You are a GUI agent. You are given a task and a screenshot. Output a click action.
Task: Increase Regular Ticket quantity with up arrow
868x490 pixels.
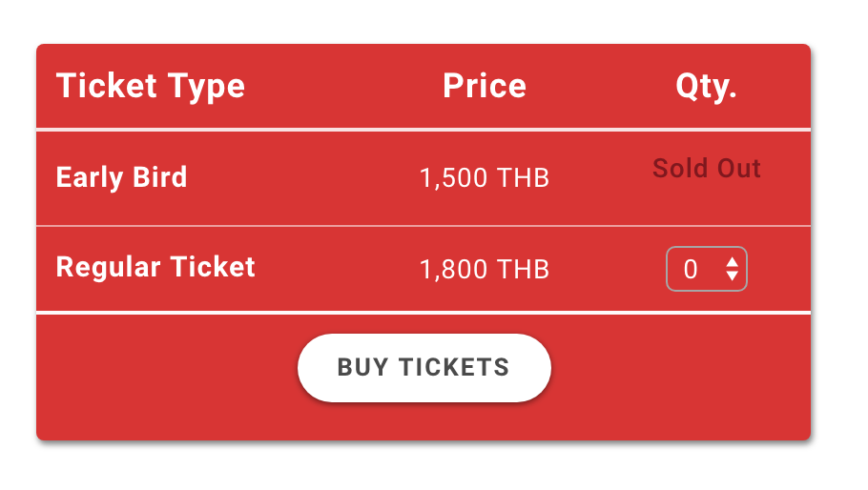[732, 262]
